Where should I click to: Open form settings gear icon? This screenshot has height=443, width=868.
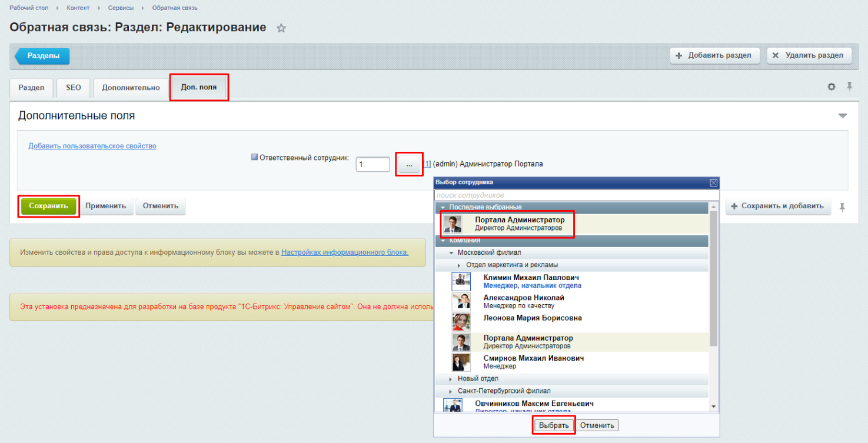pos(832,86)
